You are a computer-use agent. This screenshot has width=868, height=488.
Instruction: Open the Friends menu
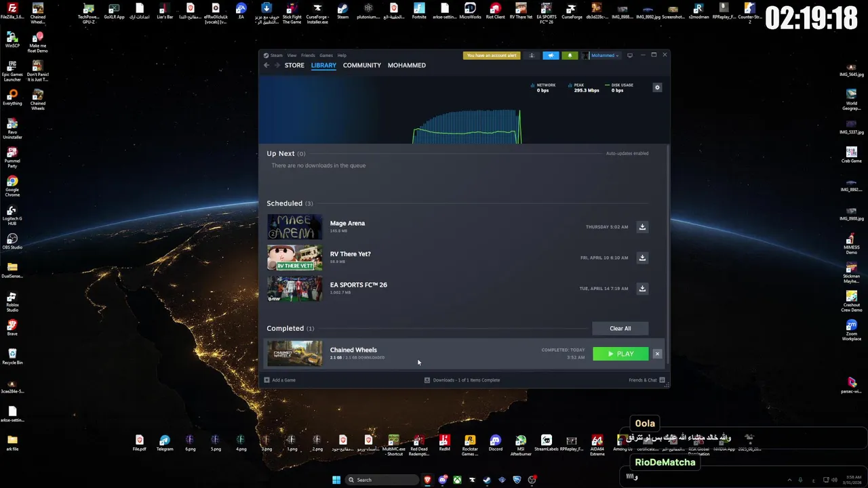click(308, 56)
